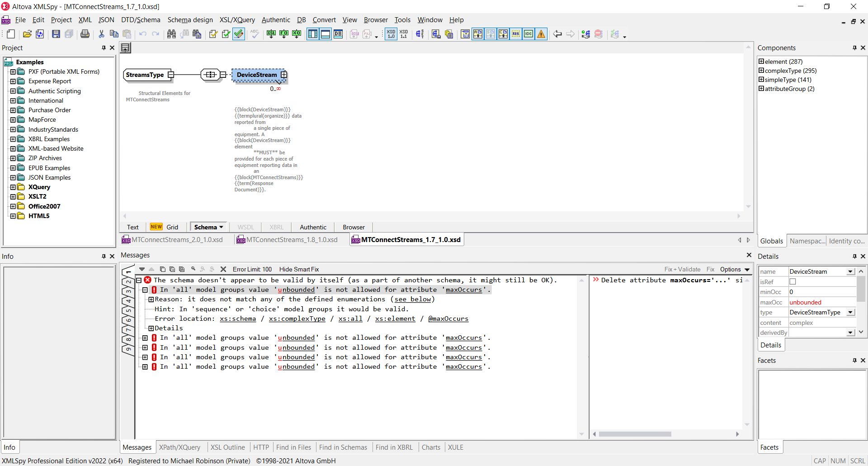Unpin the Info panel

click(103, 256)
